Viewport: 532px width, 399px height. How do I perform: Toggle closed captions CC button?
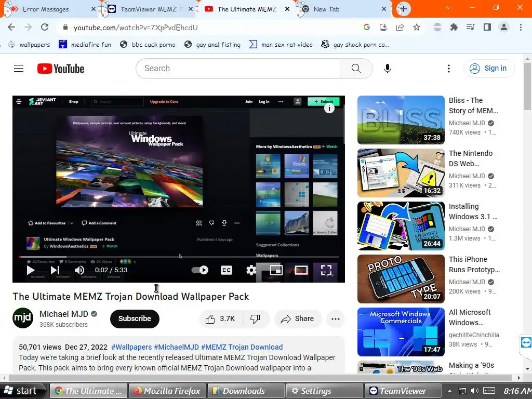227,270
